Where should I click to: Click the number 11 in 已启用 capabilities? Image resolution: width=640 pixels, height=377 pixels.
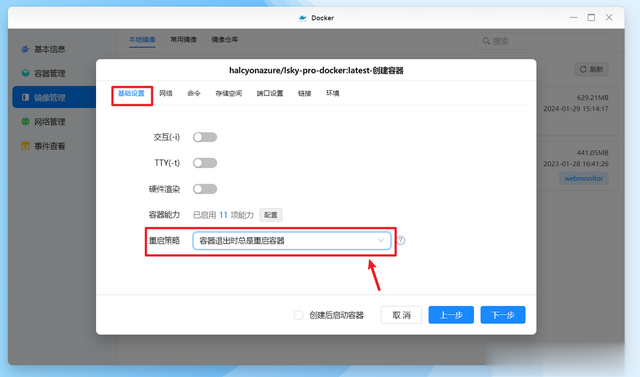223,215
